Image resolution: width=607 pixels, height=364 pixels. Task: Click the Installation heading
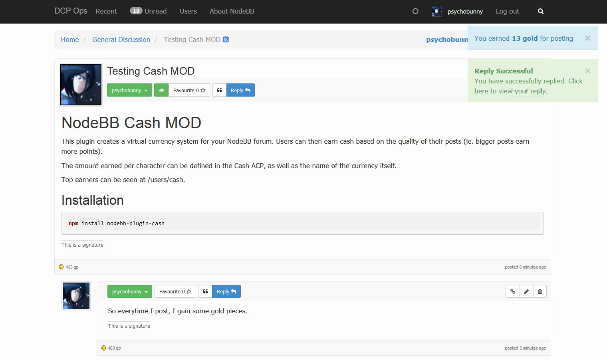pos(93,200)
